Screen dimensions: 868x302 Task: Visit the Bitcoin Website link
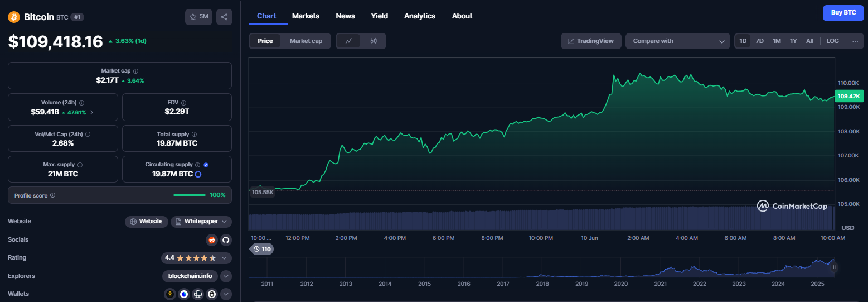pyautogui.click(x=146, y=222)
